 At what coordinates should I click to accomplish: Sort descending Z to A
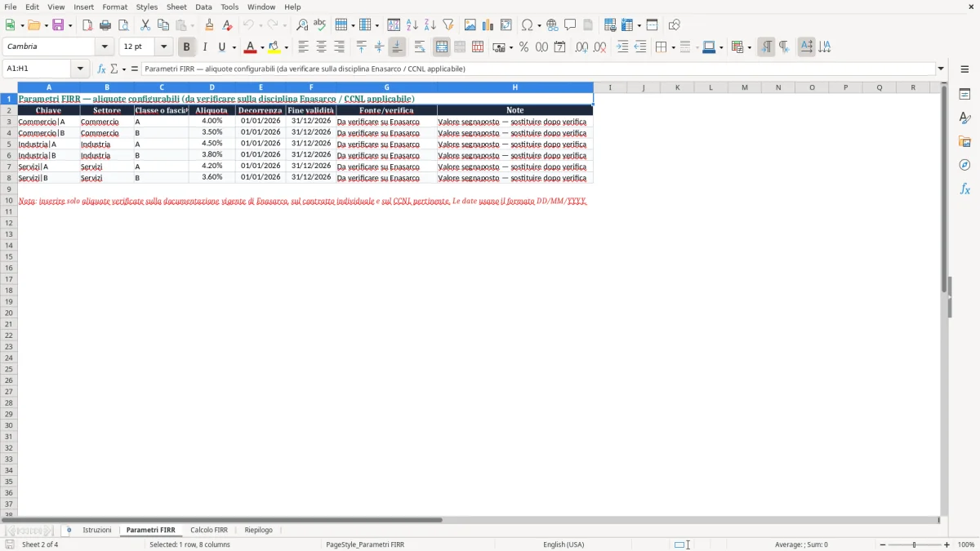430,25
